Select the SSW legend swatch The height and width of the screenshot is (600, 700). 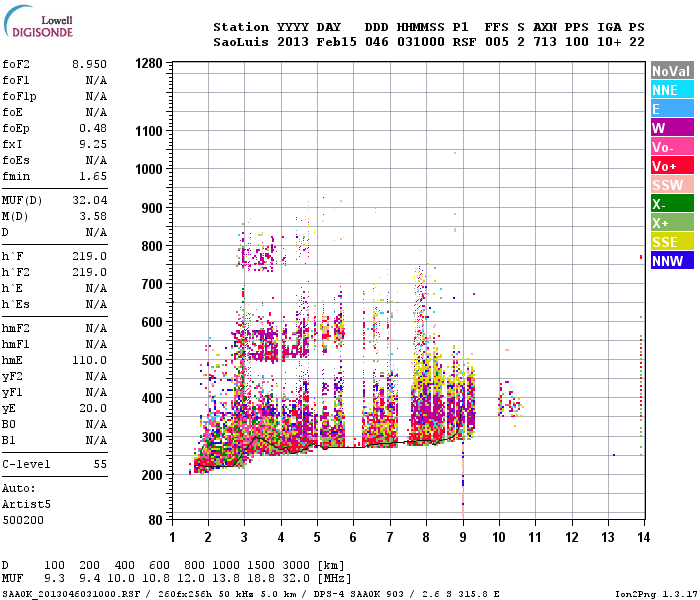[x=672, y=184]
